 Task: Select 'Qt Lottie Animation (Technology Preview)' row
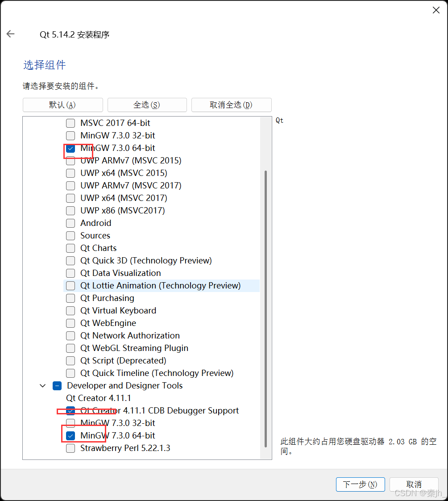(162, 286)
